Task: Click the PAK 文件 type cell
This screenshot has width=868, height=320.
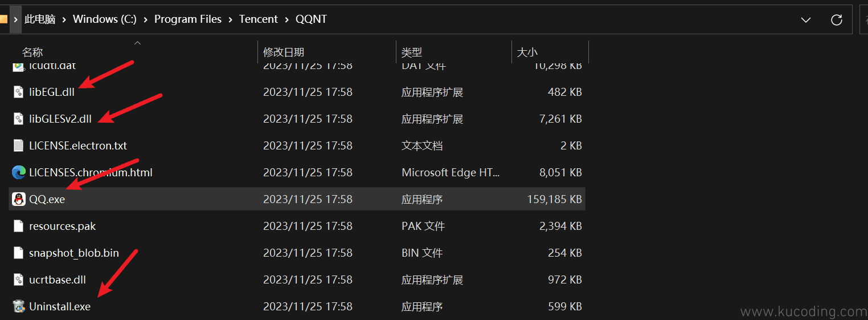Action: click(x=422, y=226)
